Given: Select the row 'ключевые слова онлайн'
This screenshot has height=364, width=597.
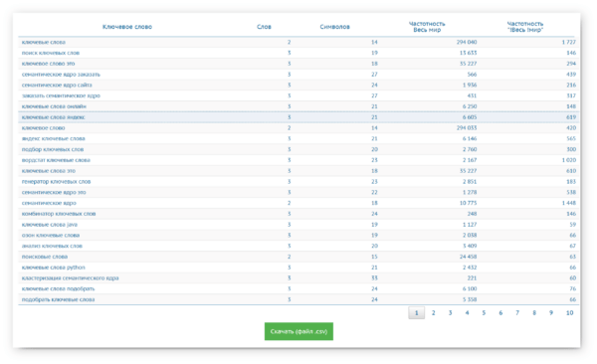Looking at the screenshot, I should 298,106.
